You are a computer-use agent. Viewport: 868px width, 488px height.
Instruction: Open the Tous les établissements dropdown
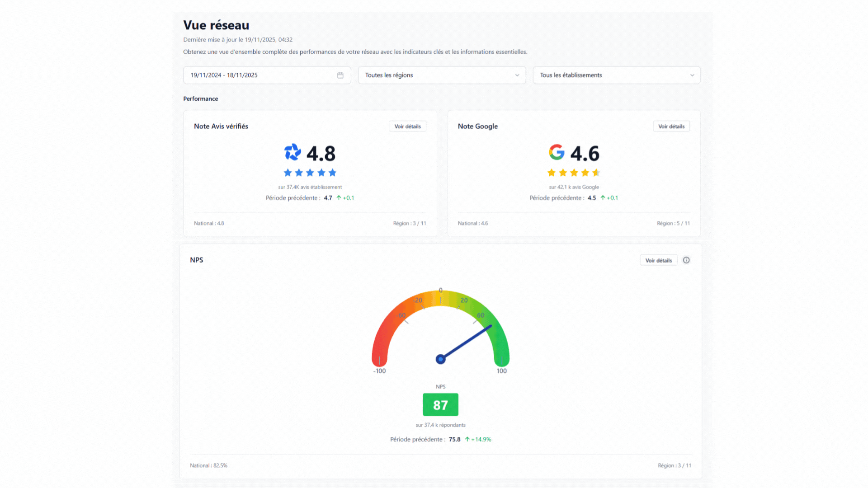tap(616, 75)
